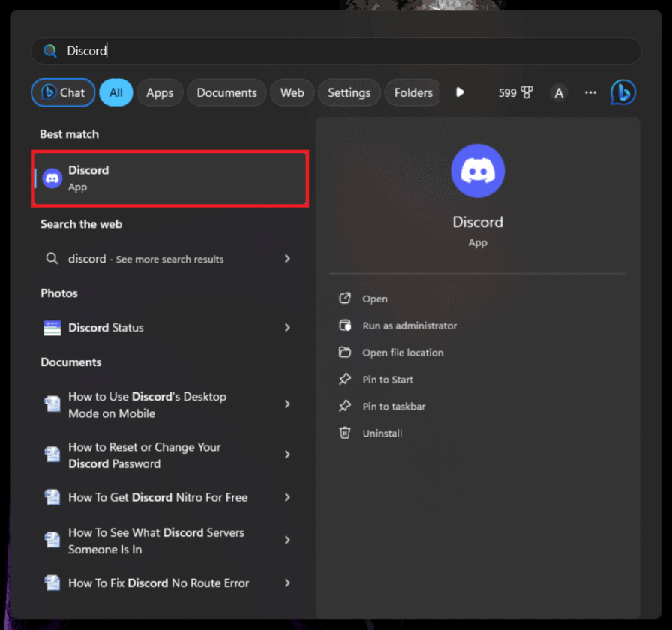Switch to the Apps filter tab
Screen dimensions: 672x630
tap(160, 91)
